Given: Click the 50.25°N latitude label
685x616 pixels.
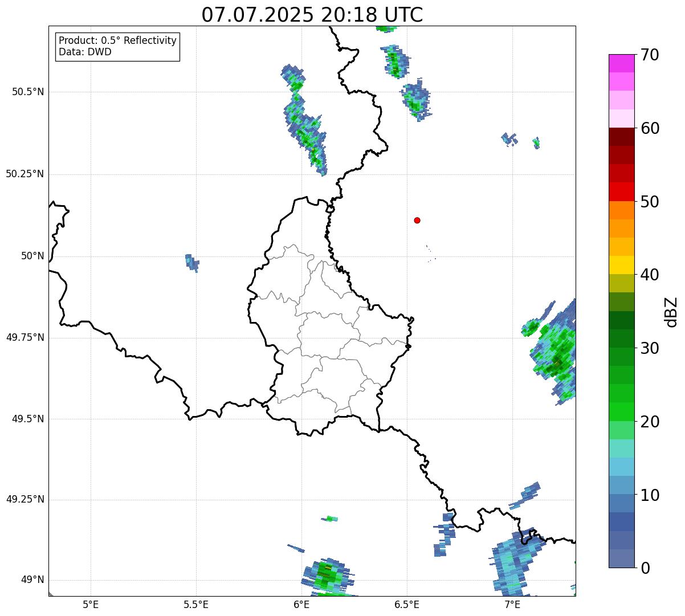Looking at the screenshot, I should click(25, 174).
